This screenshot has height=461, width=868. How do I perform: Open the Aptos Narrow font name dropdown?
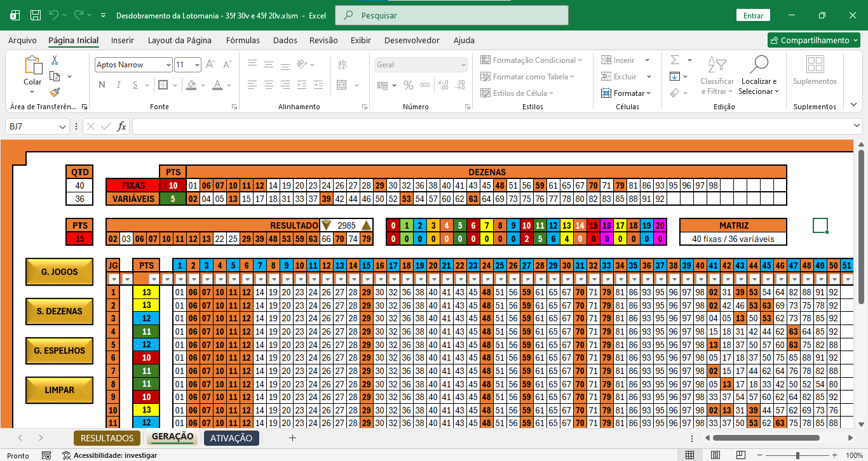[168, 65]
